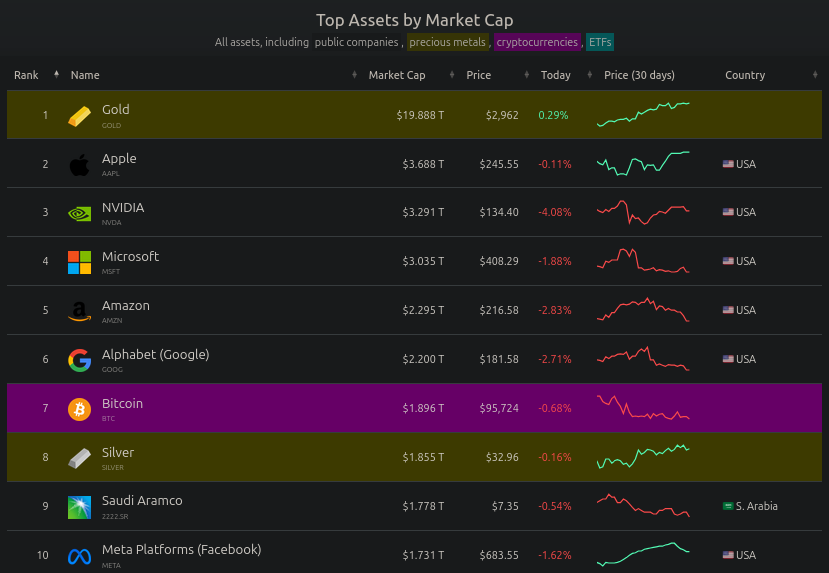
Task: Click Apple's 30-day price sparkline chart
Action: tap(643, 163)
